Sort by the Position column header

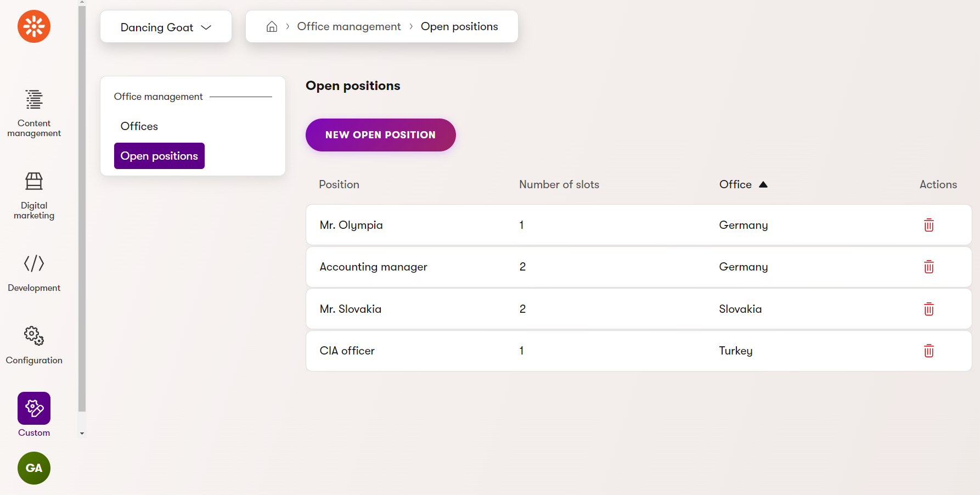[339, 184]
